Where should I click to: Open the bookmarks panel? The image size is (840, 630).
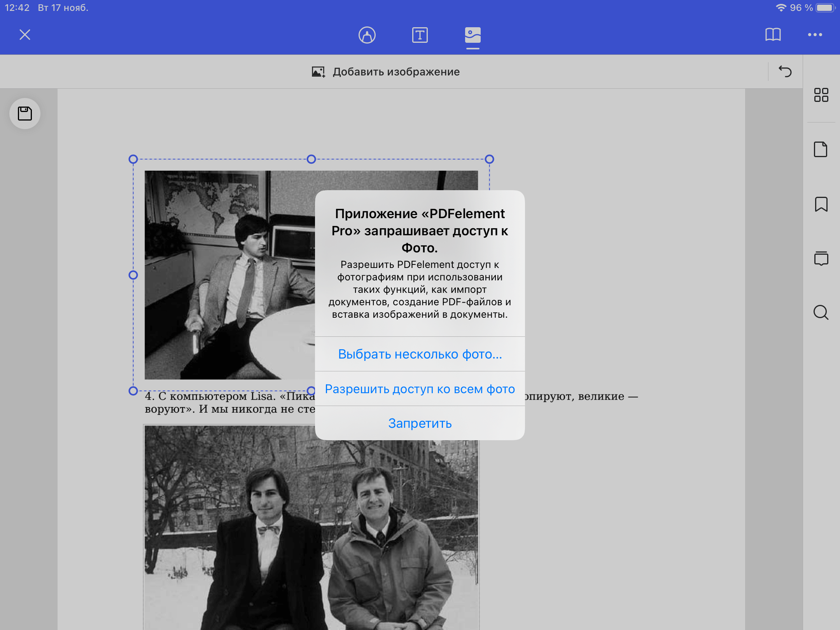821,204
